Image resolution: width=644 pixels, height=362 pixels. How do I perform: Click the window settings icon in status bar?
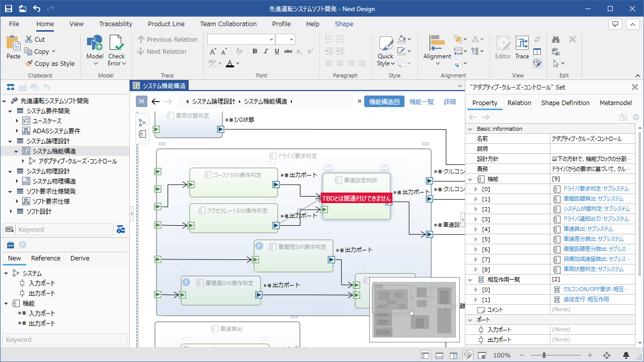[x=481, y=355]
